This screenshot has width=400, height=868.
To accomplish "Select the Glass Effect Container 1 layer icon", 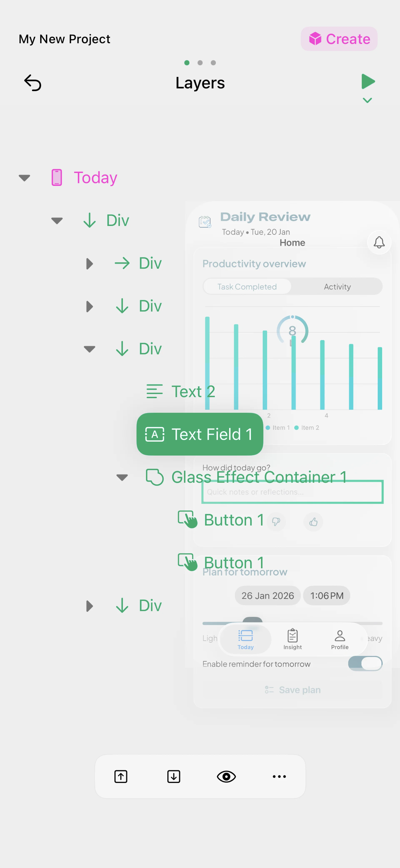I will click(x=155, y=477).
